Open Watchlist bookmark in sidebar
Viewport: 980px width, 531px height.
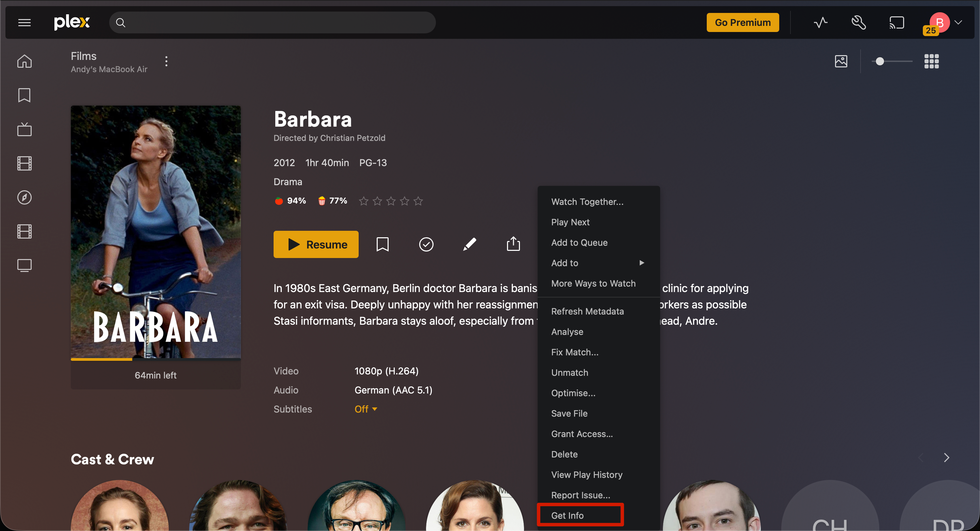(x=24, y=95)
